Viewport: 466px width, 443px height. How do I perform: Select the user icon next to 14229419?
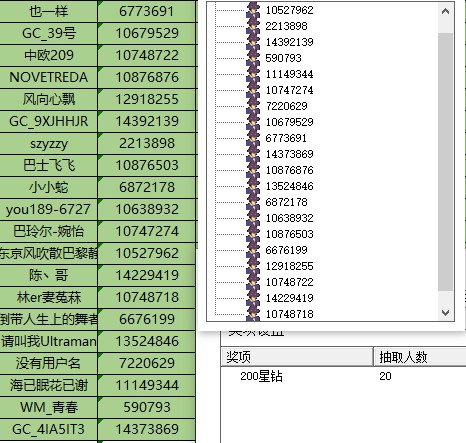tap(253, 298)
